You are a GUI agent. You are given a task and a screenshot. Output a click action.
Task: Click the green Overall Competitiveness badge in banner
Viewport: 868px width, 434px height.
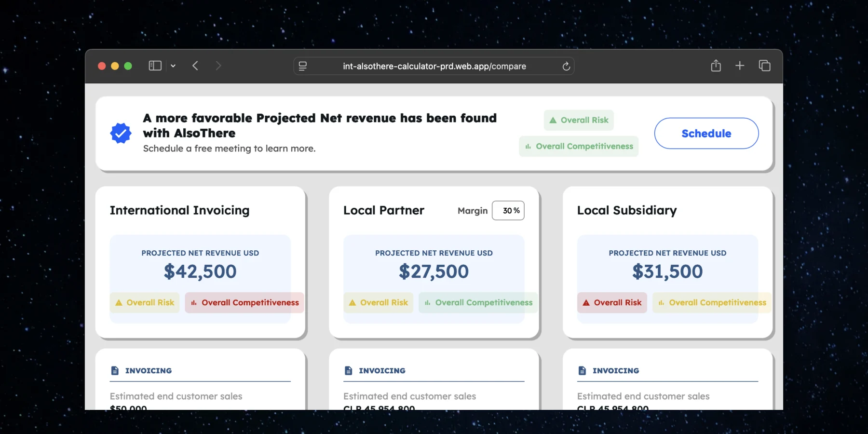(x=579, y=146)
